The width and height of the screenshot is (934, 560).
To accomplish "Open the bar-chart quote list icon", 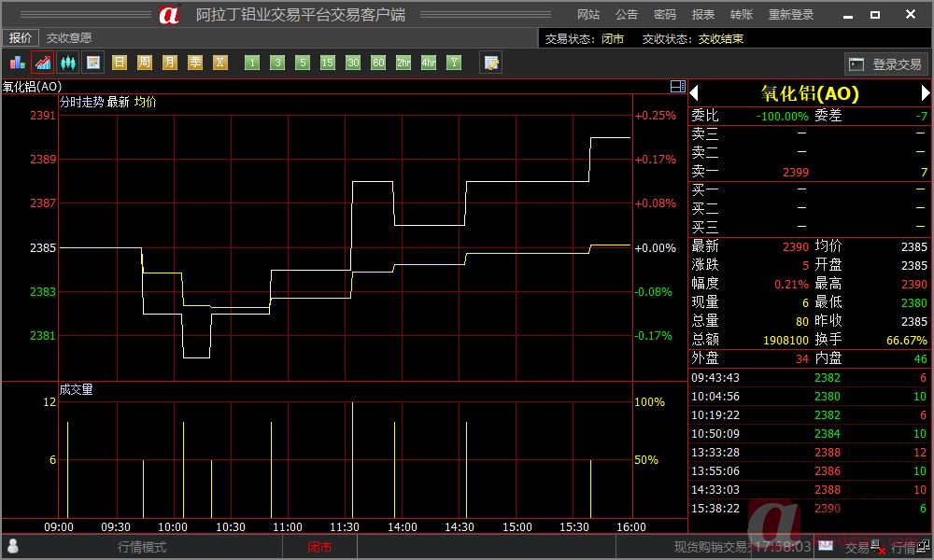I will [17, 62].
